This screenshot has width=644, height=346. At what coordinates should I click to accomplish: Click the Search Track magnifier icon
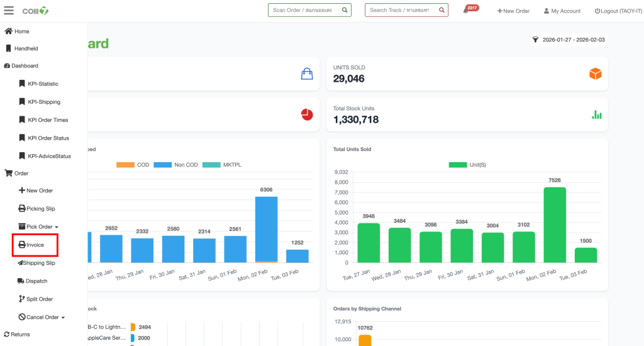[441, 10]
